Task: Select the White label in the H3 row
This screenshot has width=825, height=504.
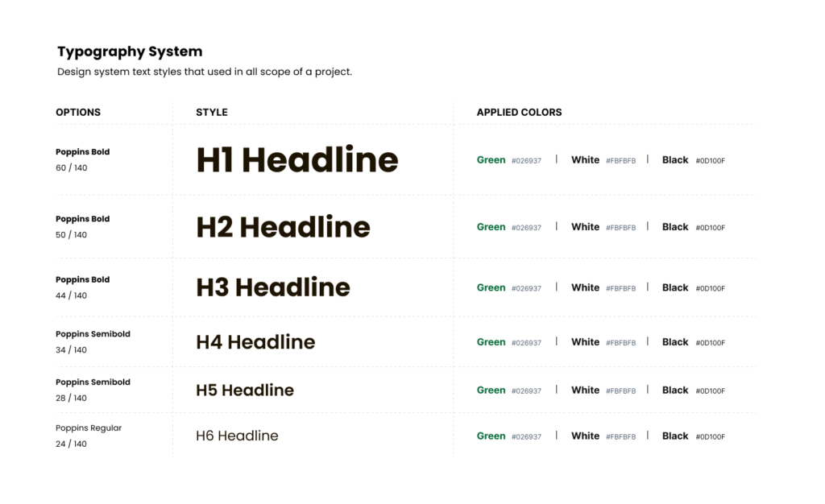Action: click(585, 287)
